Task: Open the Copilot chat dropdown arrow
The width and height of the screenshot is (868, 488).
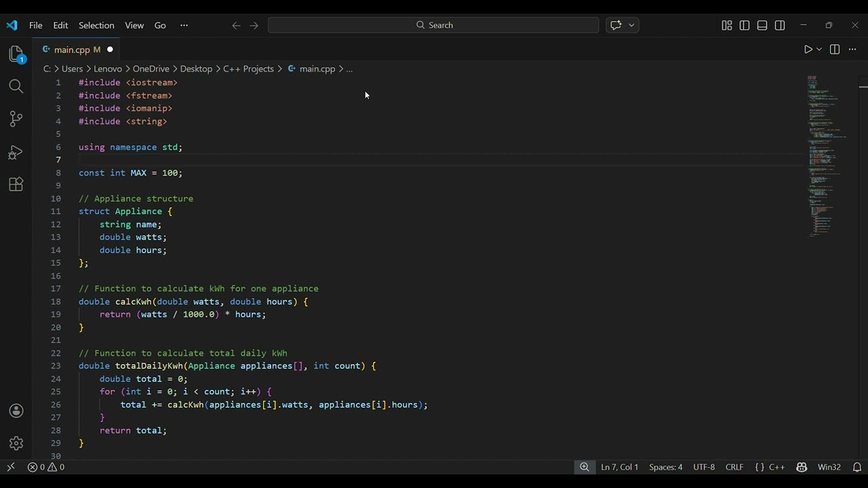Action: (x=631, y=25)
